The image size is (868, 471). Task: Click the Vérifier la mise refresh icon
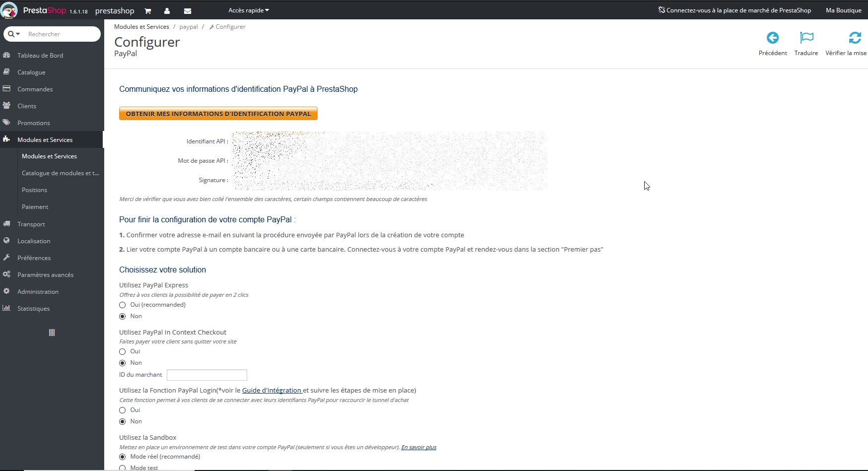tap(855, 38)
